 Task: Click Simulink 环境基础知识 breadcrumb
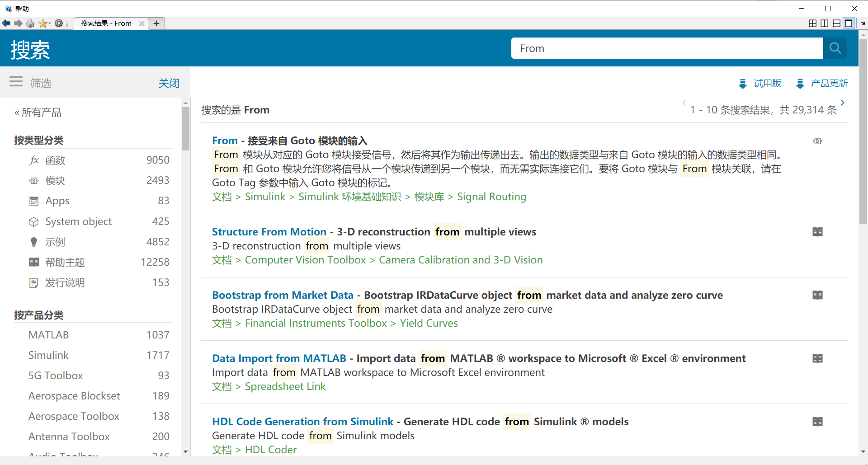[349, 197]
